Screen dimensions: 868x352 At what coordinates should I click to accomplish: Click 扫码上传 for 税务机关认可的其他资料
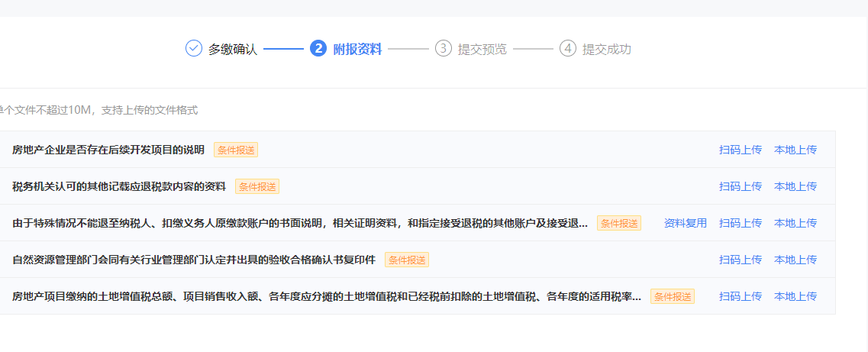click(740, 186)
